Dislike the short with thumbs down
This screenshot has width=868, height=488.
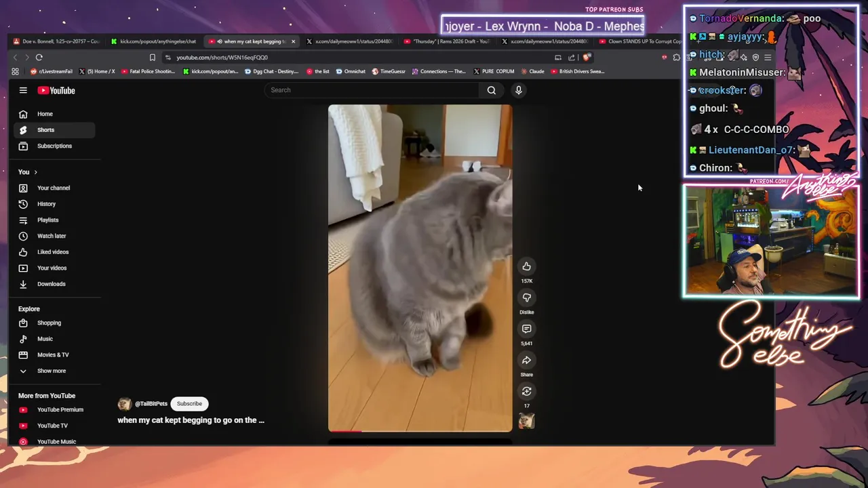click(x=527, y=298)
